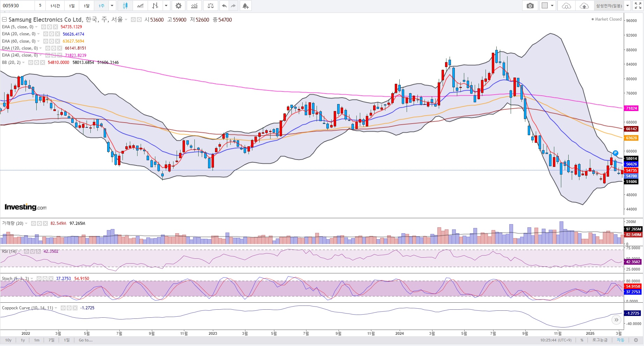Image resolution: width=644 pixels, height=346 pixels.
Task: Hide the EMA (120, close, 0) line
Action: pyautogui.click(x=48, y=48)
